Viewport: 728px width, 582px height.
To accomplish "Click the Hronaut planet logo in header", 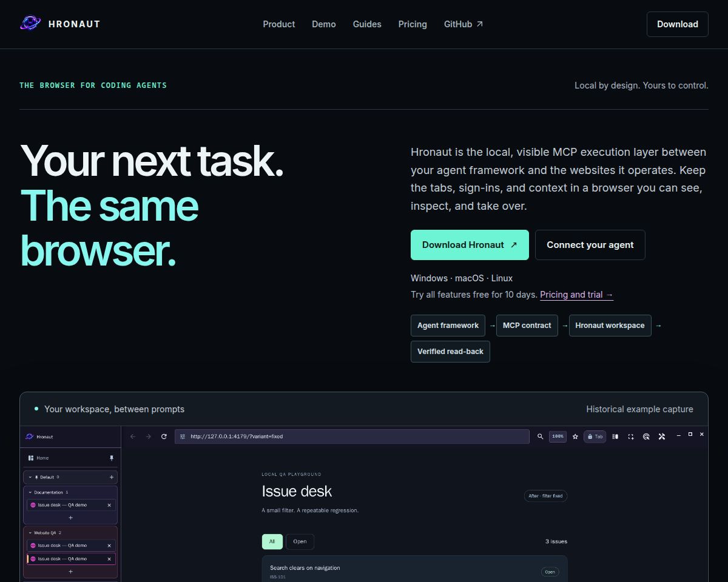I will click(x=30, y=24).
